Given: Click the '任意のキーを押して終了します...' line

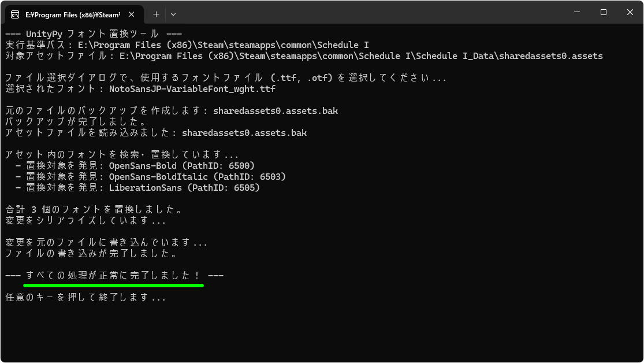Looking at the screenshot, I should (x=86, y=297).
